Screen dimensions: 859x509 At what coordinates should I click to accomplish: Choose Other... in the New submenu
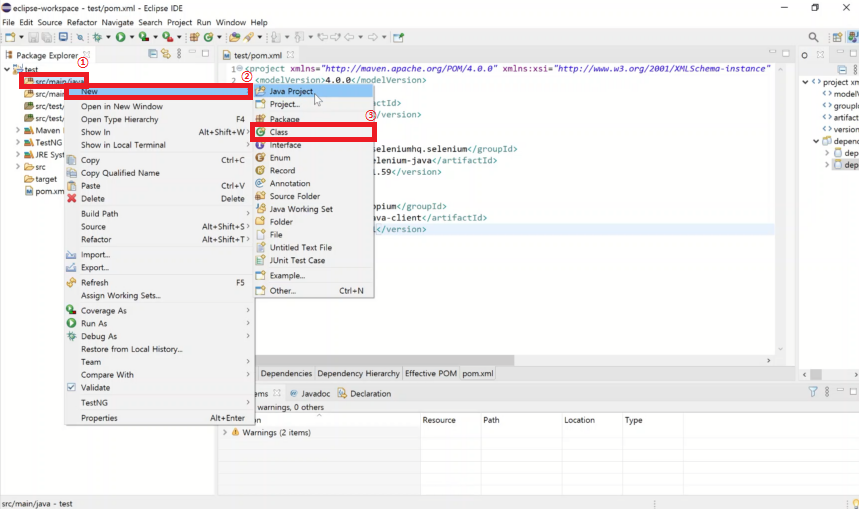[x=314, y=291]
